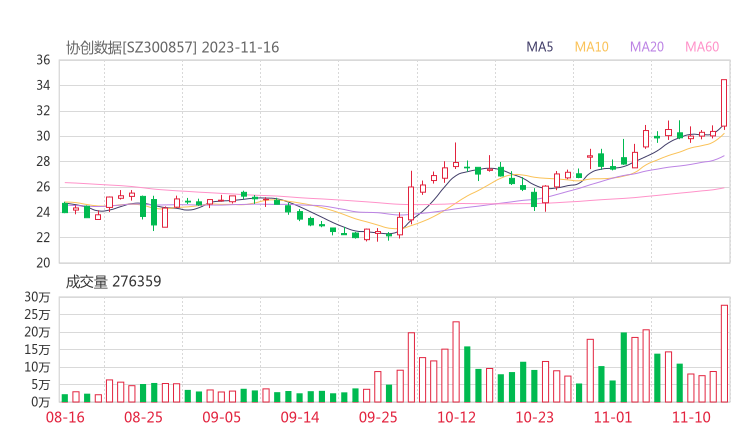
Task: Click the 5万 volume axis value
Action: (x=41, y=385)
